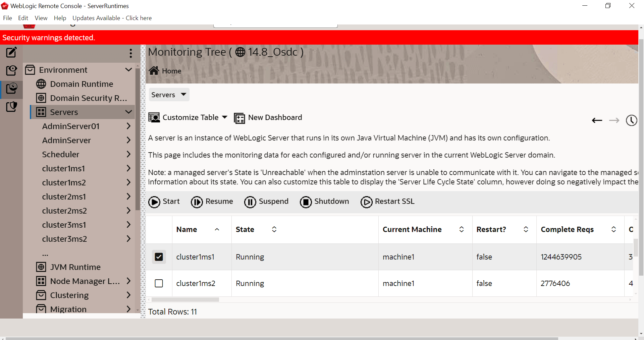Screen dimensions: 644x340
Task: Expand the cluster3ms1 node chevron
Action: pyautogui.click(x=128, y=224)
